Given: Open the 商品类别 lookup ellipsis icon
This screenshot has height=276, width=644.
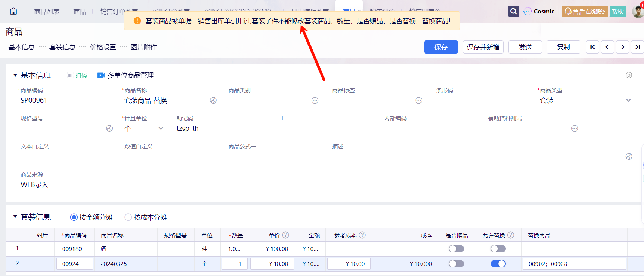Looking at the screenshot, I should [315, 100].
